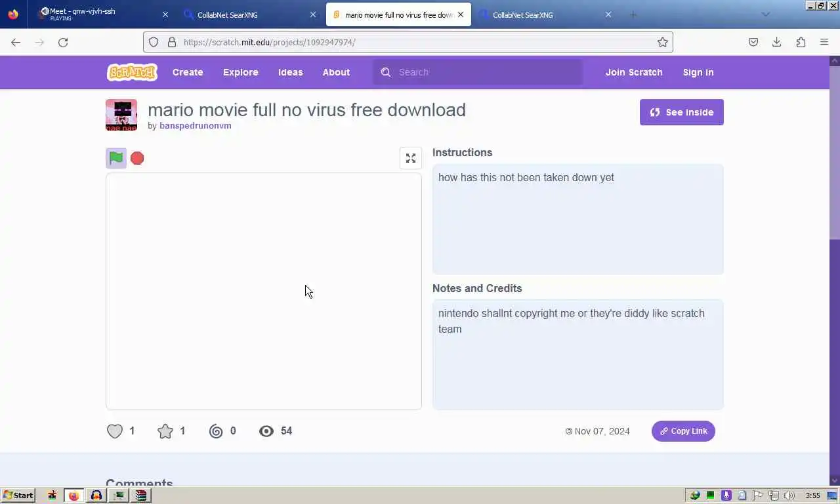Click the project stage area
Viewport: 840px width, 504px height.
pyautogui.click(x=264, y=291)
